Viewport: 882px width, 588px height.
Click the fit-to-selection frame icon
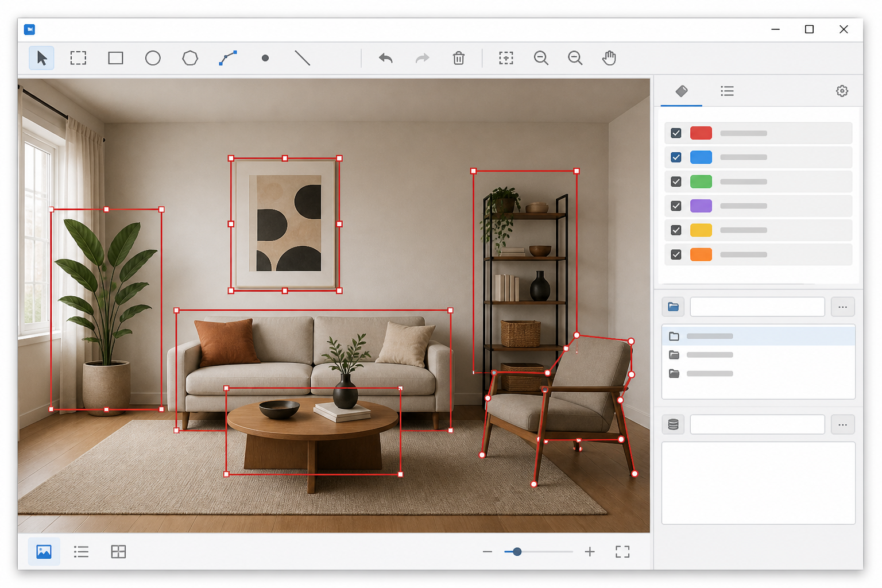(x=506, y=58)
